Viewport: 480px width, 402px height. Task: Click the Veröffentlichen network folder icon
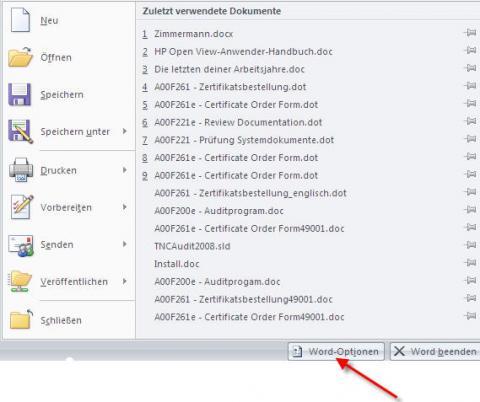[x=20, y=281]
